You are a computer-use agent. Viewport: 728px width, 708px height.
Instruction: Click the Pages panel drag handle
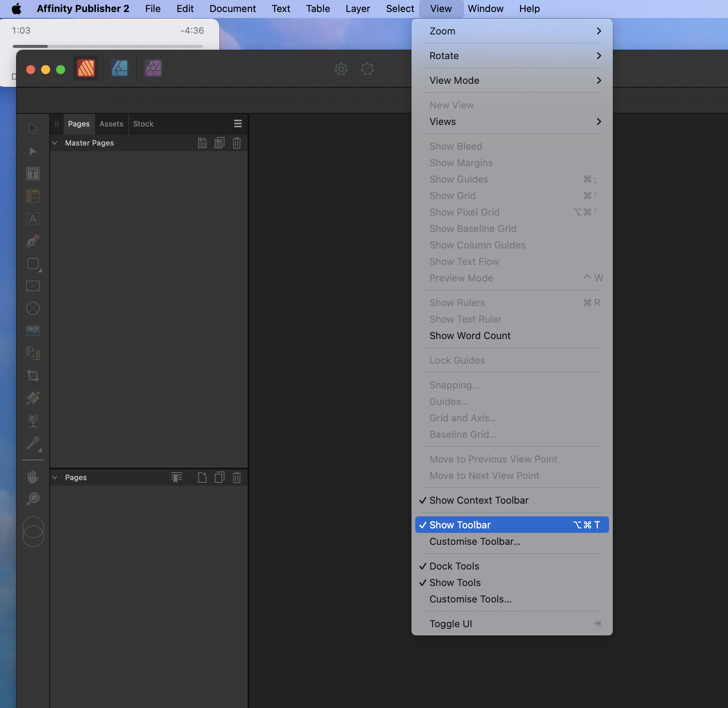(x=57, y=124)
